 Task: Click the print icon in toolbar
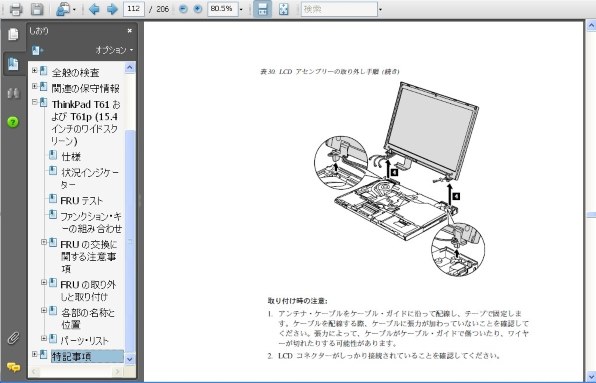tap(16, 9)
